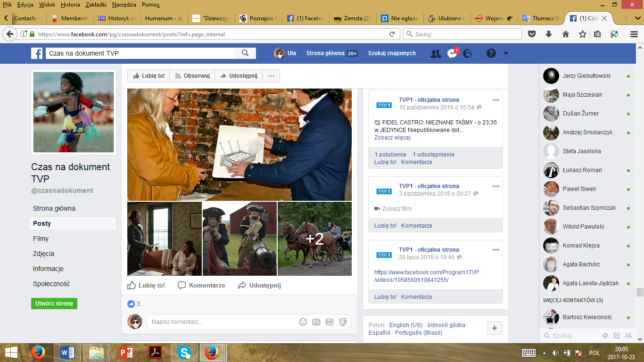Click the Obserwuj button
Viewport: 644px width, 362px height.
[192, 76]
